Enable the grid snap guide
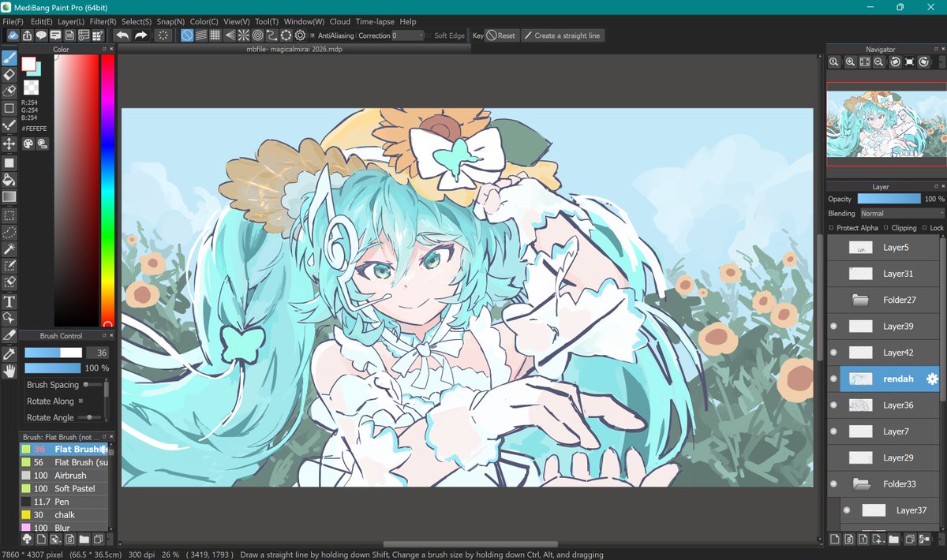The image size is (947, 560). coord(215,35)
